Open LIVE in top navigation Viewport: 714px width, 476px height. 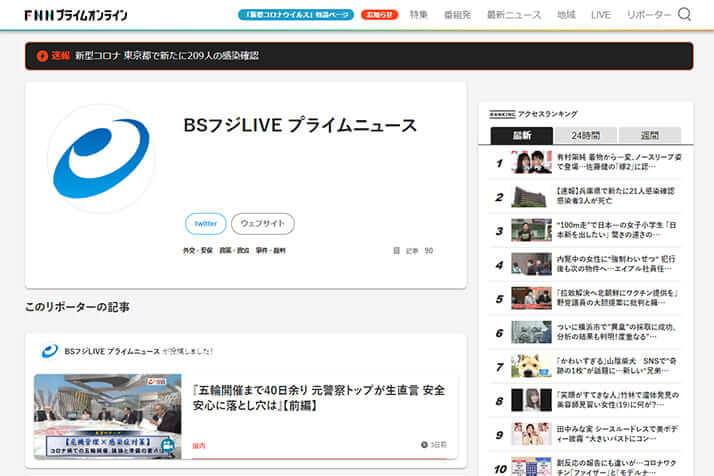(x=601, y=15)
